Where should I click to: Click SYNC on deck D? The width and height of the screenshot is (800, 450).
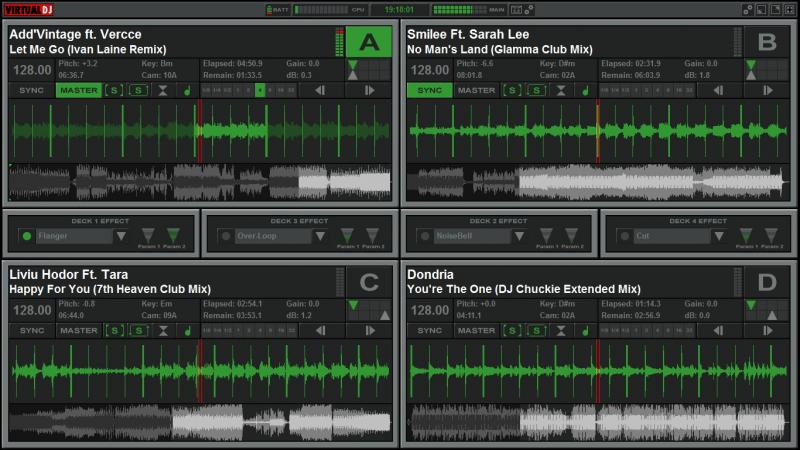point(430,331)
